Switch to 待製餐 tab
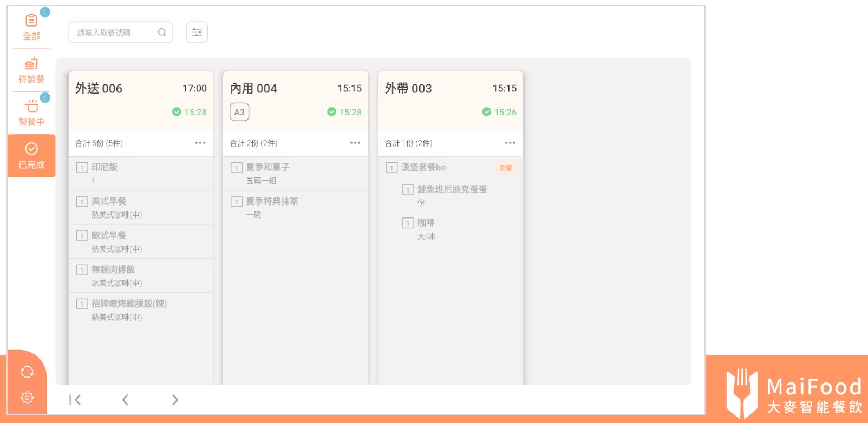The height and width of the screenshot is (423, 868). coord(31,71)
